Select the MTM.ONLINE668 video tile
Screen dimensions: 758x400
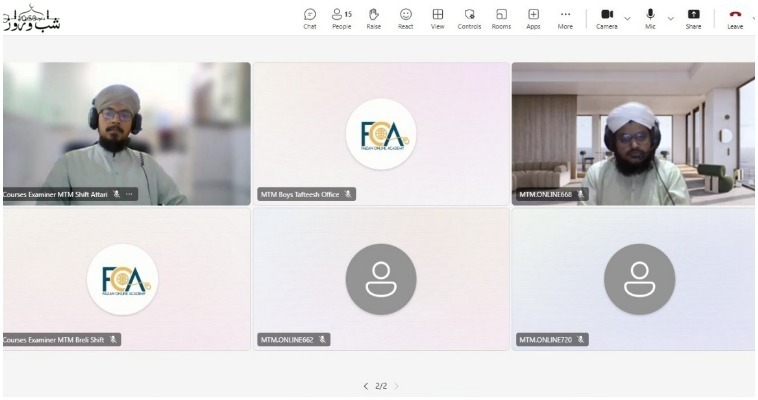click(632, 133)
